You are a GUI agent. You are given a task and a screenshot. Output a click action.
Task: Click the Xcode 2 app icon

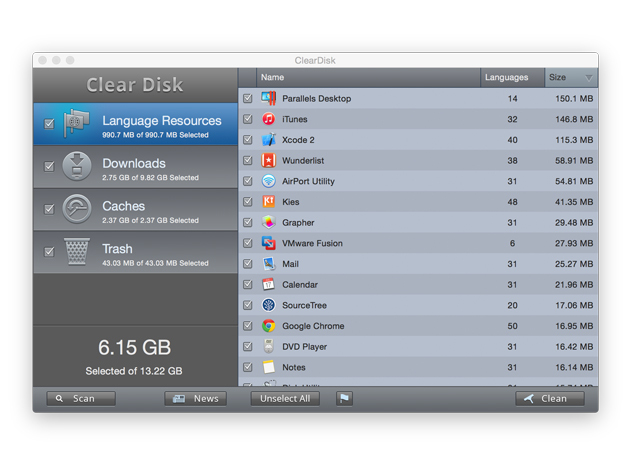(x=268, y=140)
